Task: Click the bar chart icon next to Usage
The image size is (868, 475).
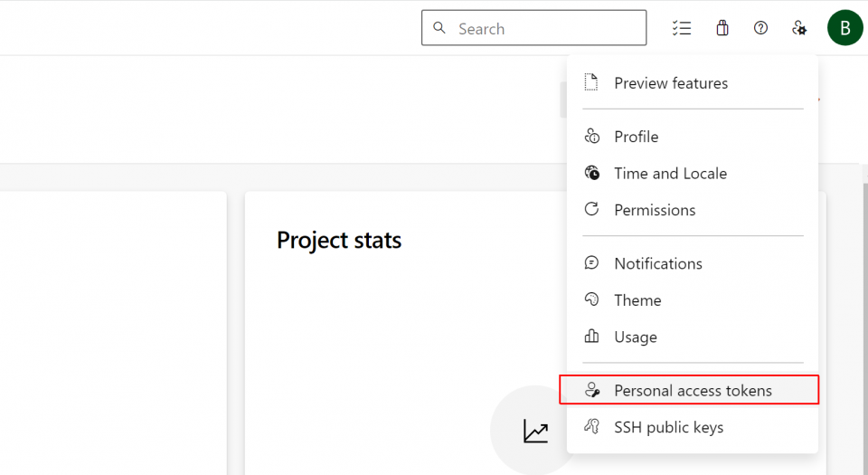Action: [591, 336]
